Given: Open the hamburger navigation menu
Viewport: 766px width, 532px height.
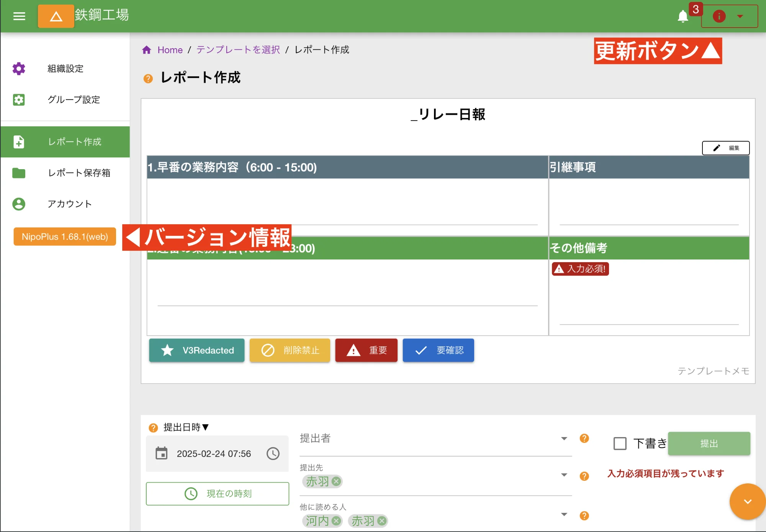Looking at the screenshot, I should pos(19,16).
